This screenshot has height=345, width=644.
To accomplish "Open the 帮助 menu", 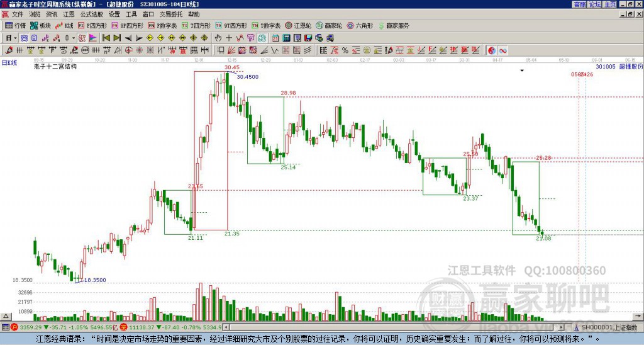I will coord(194,14).
